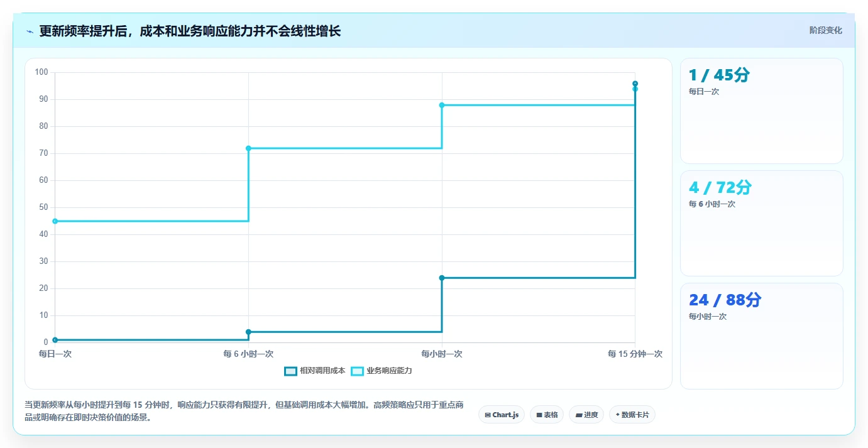
Task: Click the 每 6 小时一次 caption in card
Action: 712,204
